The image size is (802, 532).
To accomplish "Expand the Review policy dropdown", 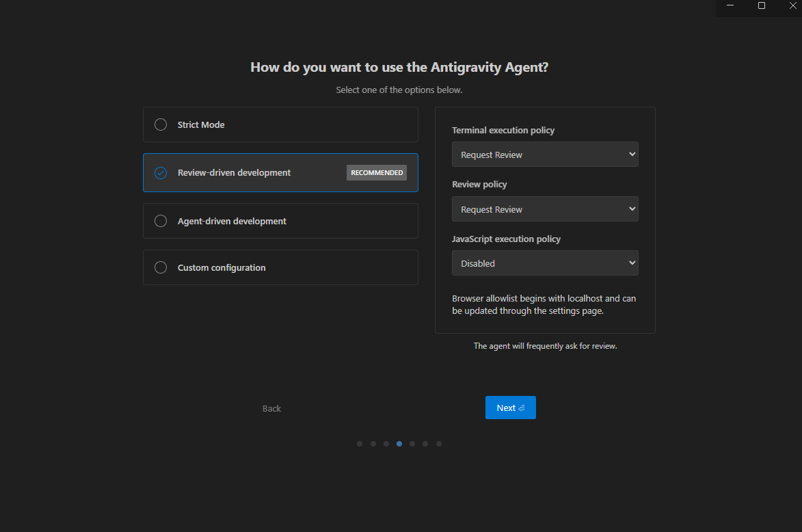I will (545, 209).
